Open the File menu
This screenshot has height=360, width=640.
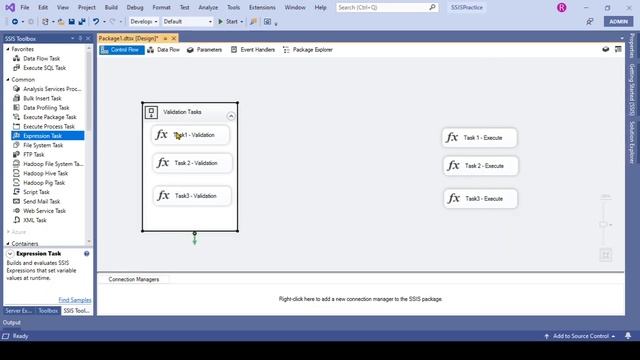(24, 7)
